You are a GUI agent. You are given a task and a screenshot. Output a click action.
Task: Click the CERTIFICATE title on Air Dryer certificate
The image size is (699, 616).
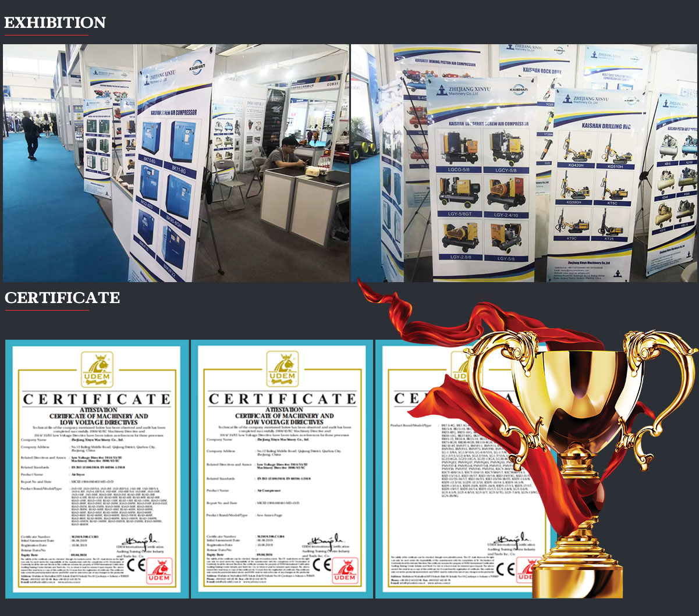97,399
